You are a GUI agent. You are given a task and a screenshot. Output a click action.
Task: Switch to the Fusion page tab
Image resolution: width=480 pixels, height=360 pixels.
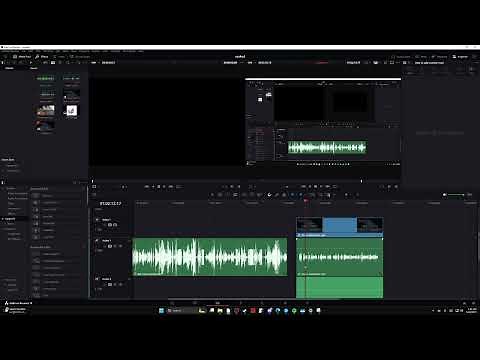click(x=240, y=303)
